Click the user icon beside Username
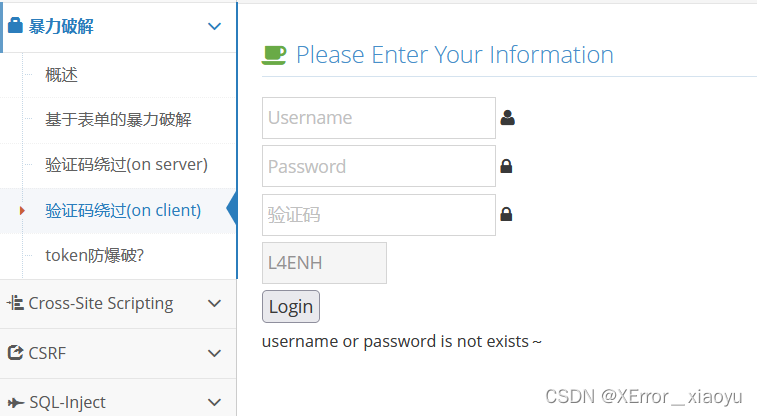Image resolution: width=757 pixels, height=416 pixels. click(x=507, y=118)
